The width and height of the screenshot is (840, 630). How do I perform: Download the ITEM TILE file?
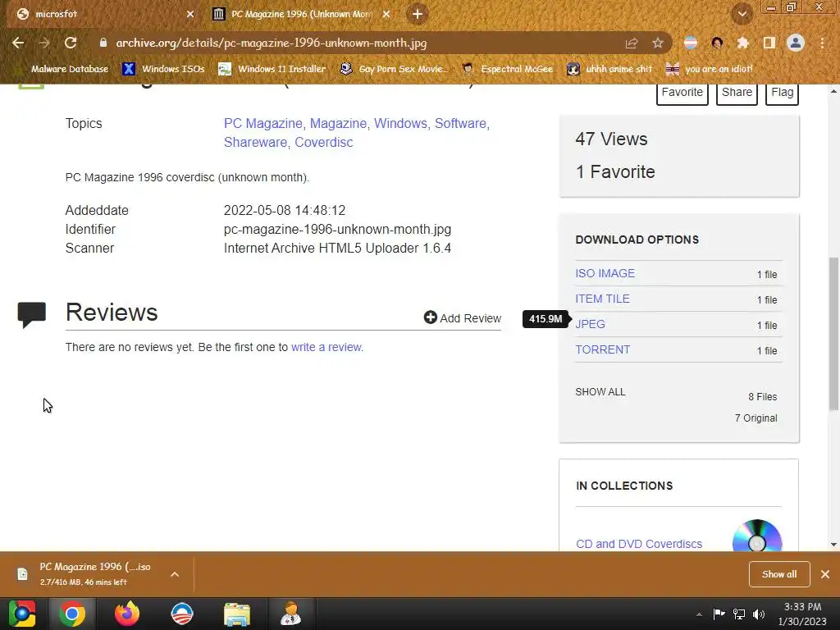point(602,299)
